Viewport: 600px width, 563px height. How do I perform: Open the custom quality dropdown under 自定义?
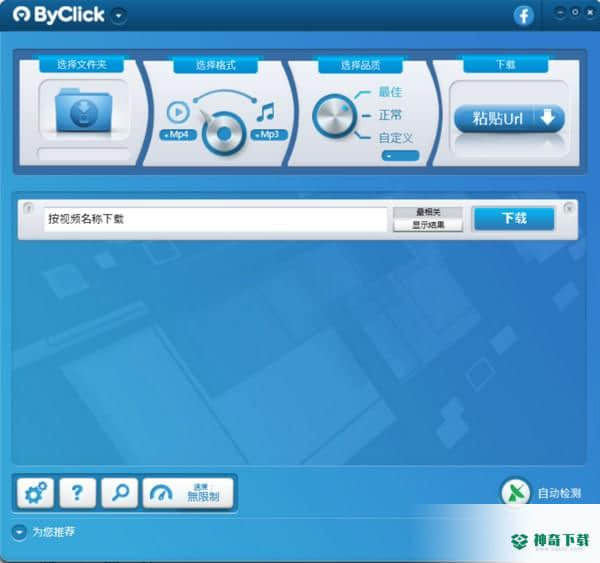click(x=400, y=156)
